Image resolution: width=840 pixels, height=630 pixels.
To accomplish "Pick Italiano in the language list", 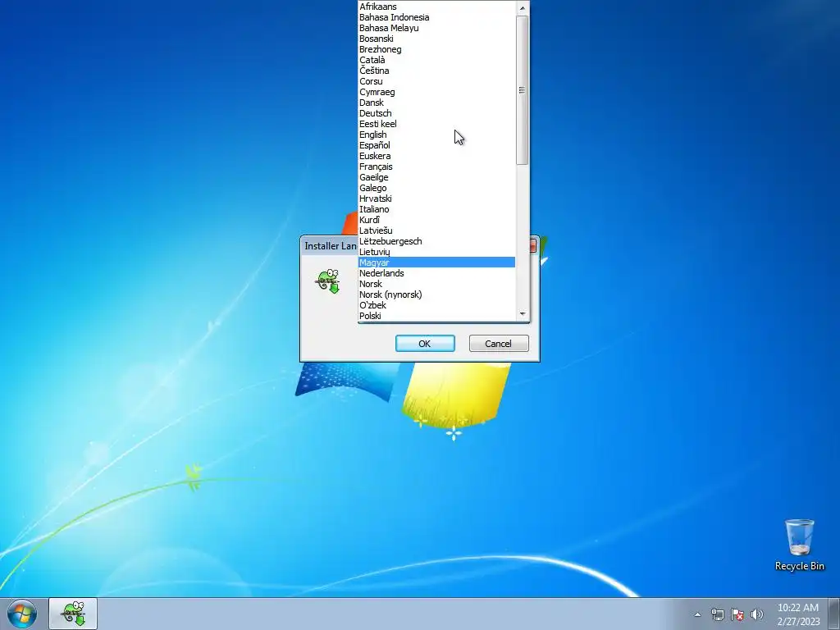I will coord(436,209).
